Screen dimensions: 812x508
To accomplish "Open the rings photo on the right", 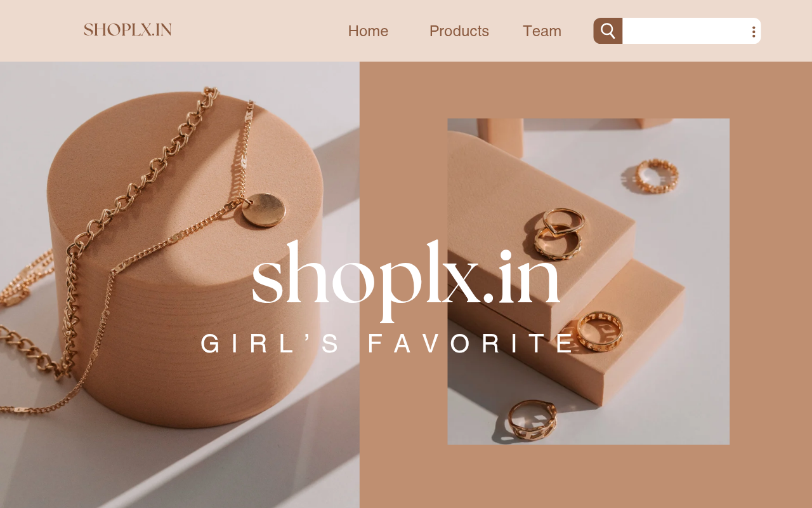I will pos(588,281).
